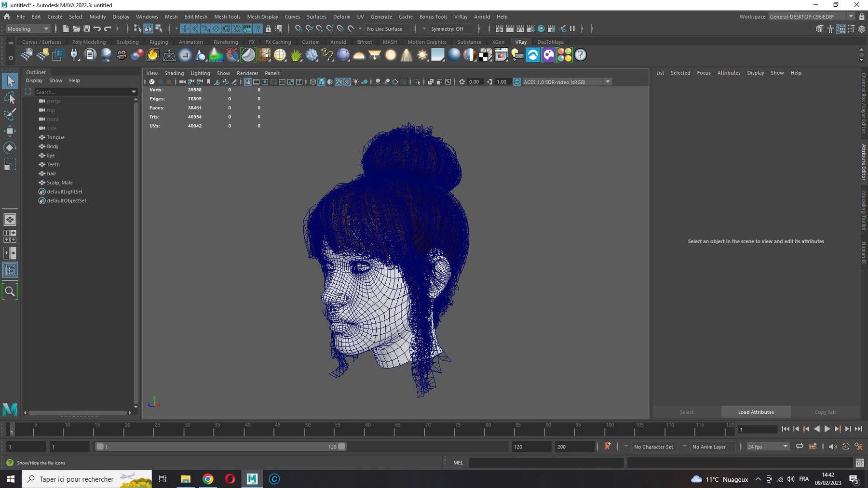Redo with the curved arrow icon

(x=108, y=29)
